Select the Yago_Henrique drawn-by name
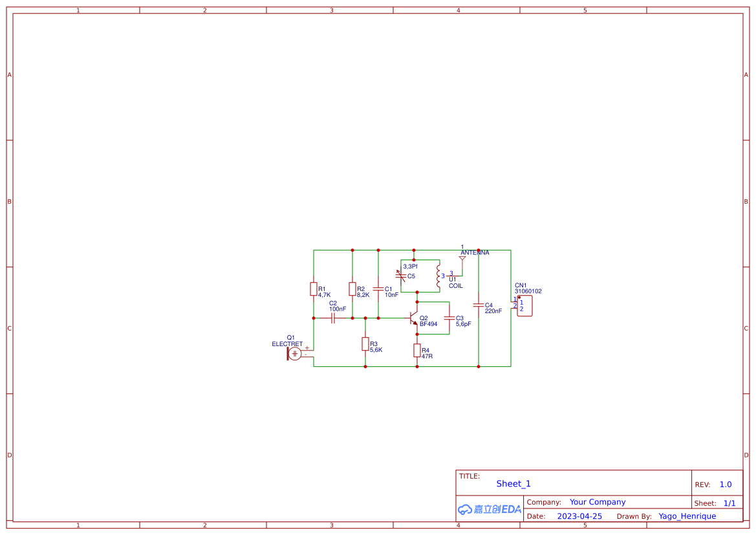This screenshot has height=535, width=756. (x=687, y=516)
